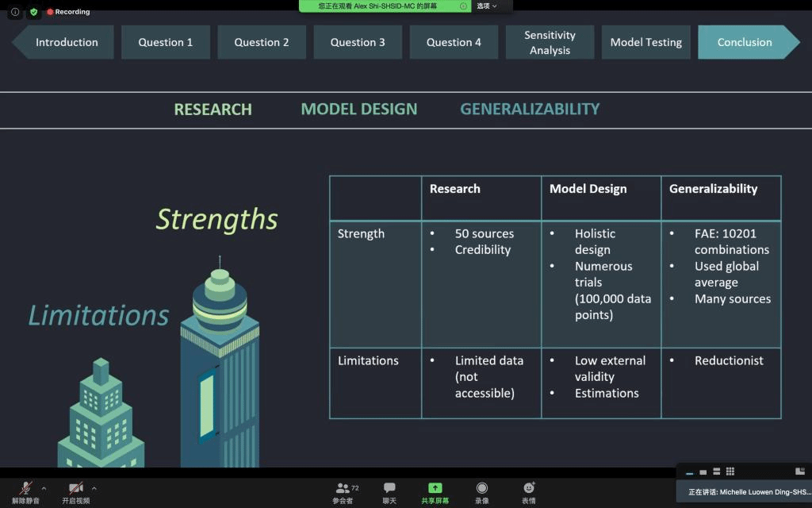The height and width of the screenshot is (508, 812).
Task: Open the 选项 options dropdown
Action: 487,6
